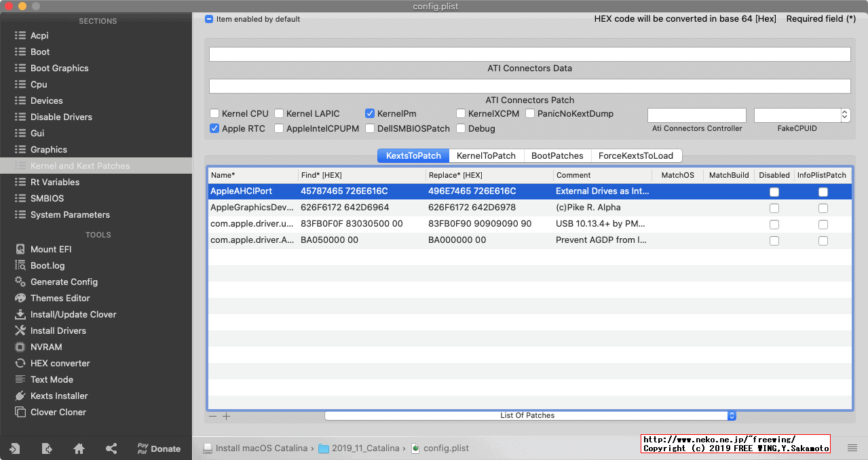Switch to the BootPatches tab
Screen dimensions: 868x460
tap(556, 155)
